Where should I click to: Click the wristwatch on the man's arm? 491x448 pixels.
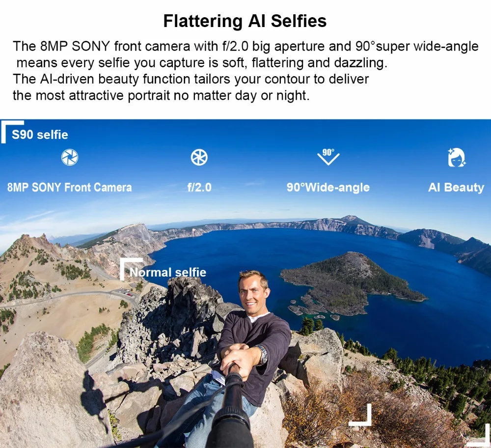click(x=262, y=355)
